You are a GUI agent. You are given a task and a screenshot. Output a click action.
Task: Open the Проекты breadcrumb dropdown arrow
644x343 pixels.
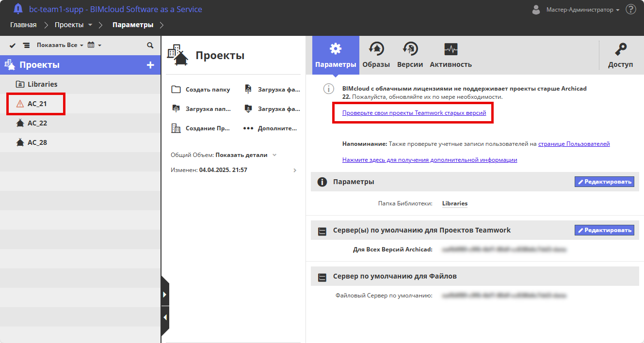(90, 25)
